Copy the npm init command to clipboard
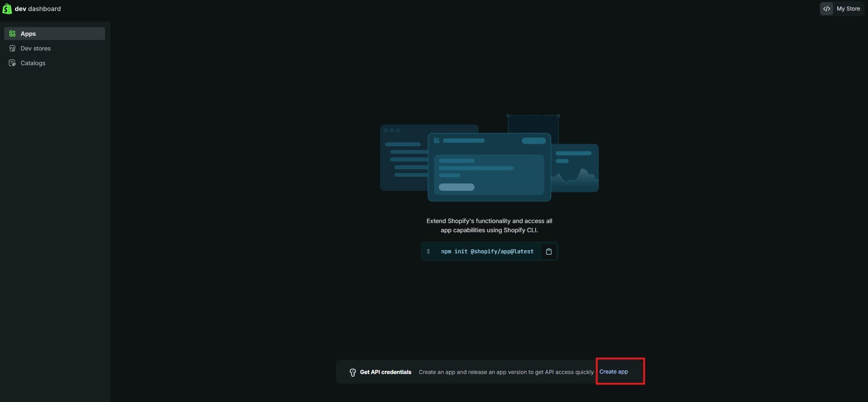The image size is (868, 402). coord(549,251)
